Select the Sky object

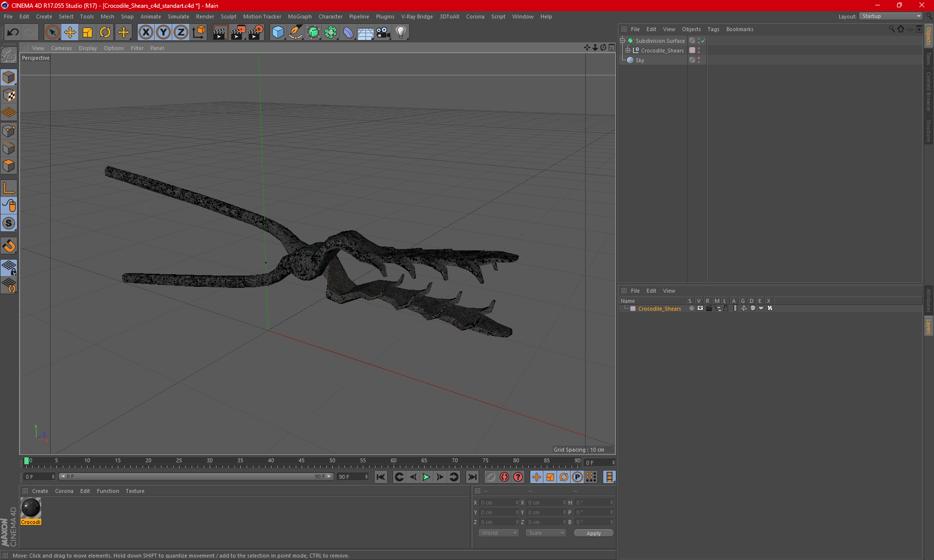[x=640, y=60]
